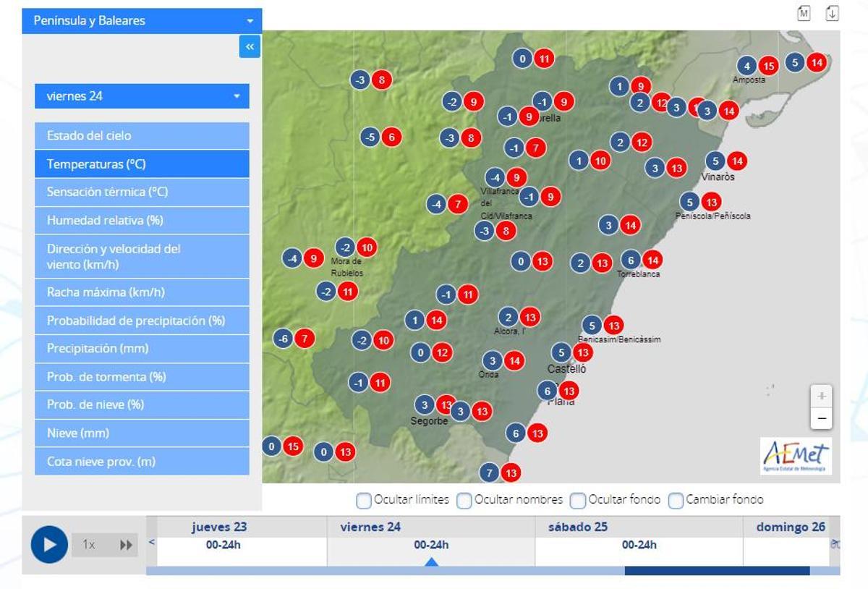
Task: Select Prob. de nieve (%) layer
Action: click(x=142, y=405)
